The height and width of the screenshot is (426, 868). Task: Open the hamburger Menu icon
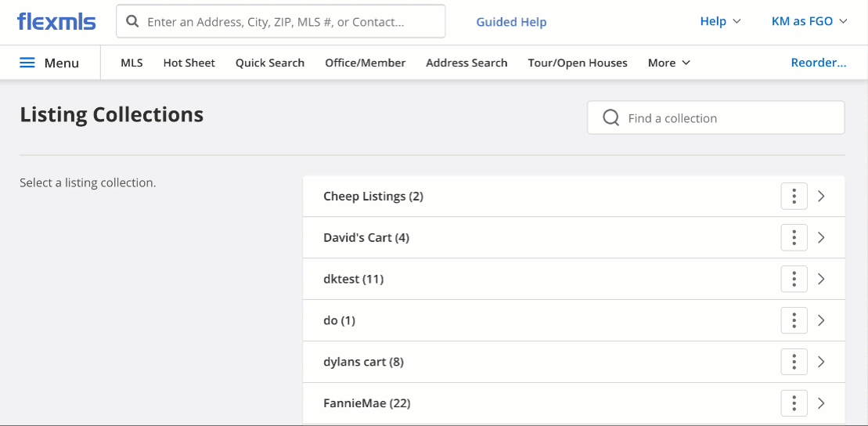(27, 63)
